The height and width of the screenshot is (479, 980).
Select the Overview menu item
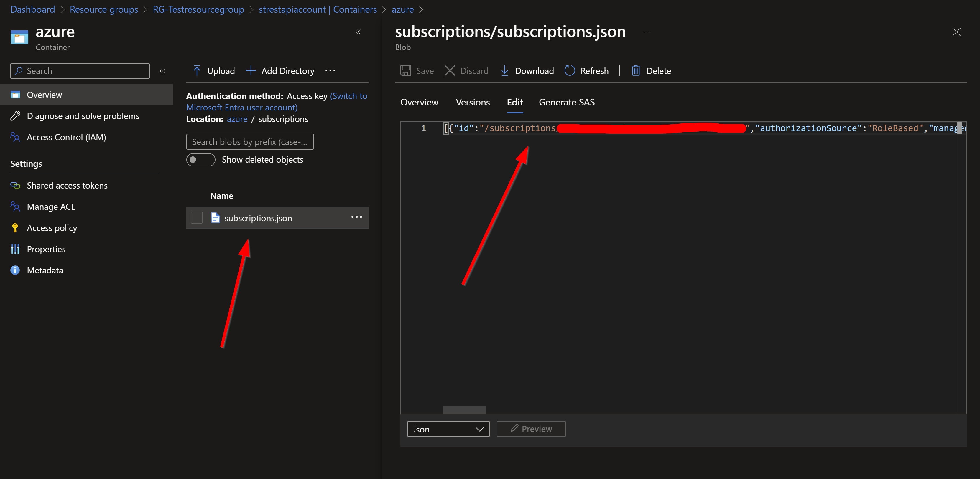(x=86, y=95)
